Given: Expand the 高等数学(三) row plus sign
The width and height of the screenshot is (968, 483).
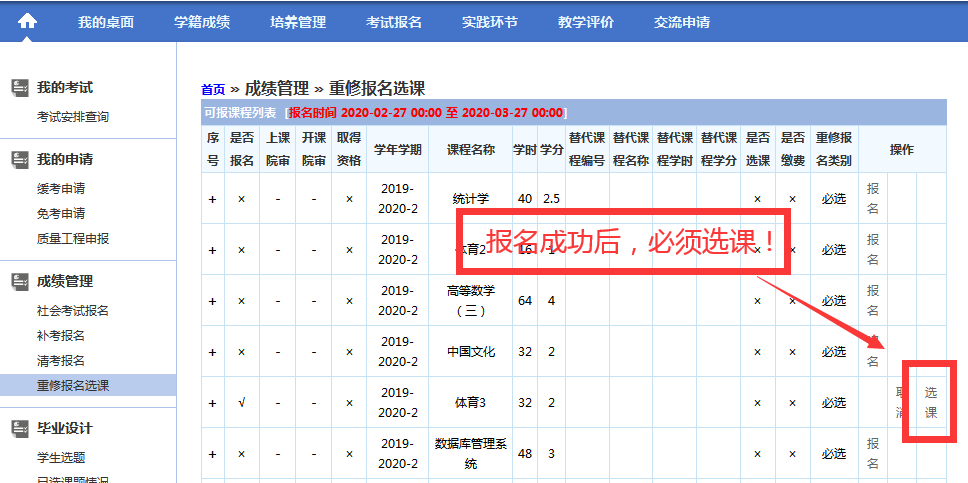Looking at the screenshot, I should point(212,301).
